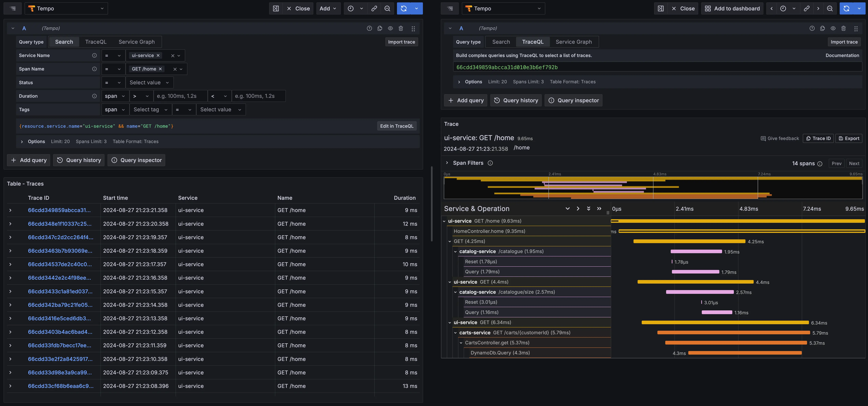Copy shortened link in right pane toolbar

(x=806, y=8)
